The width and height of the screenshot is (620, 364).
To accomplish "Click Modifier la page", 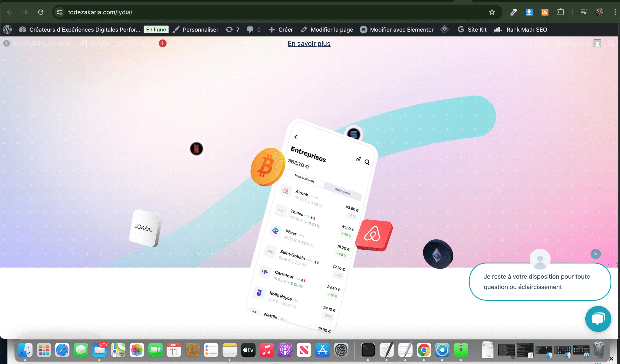I will pyautogui.click(x=327, y=30).
